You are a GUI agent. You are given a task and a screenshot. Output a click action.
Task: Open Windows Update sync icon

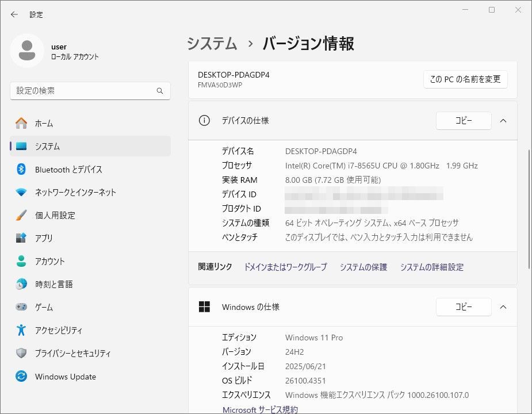(21, 376)
